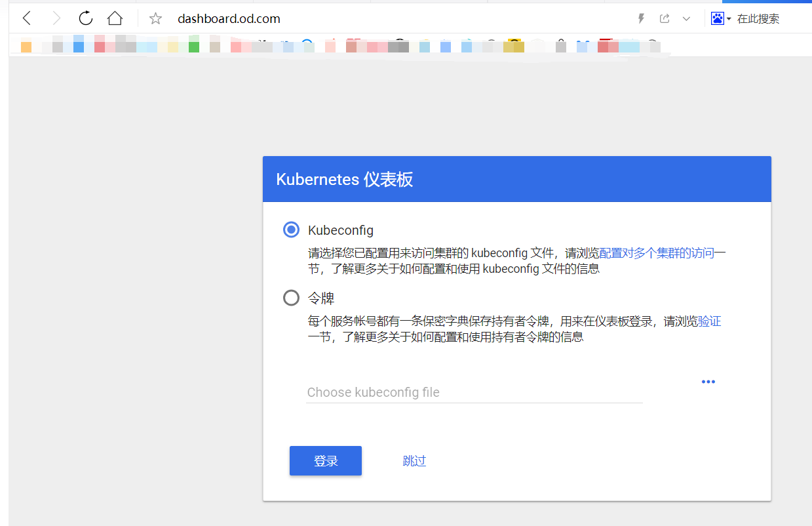The image size is (812, 526).
Task: Select the 令牌 radio option
Action: (291, 298)
